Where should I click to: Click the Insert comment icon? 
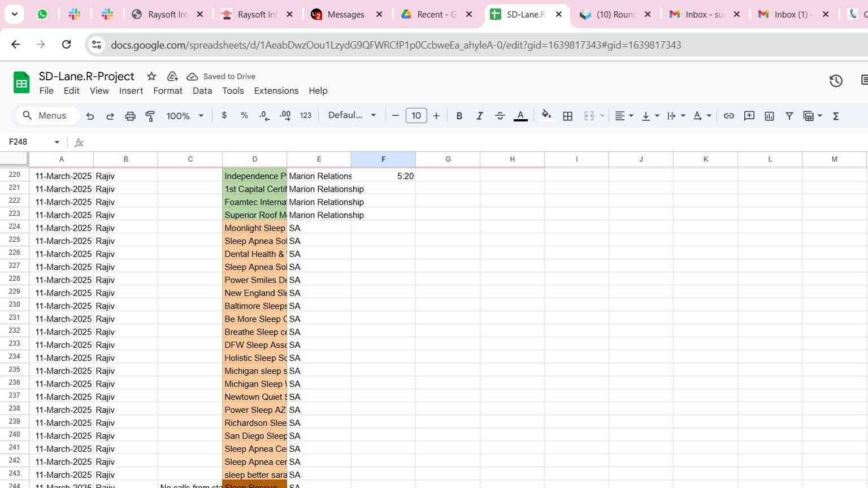749,116
